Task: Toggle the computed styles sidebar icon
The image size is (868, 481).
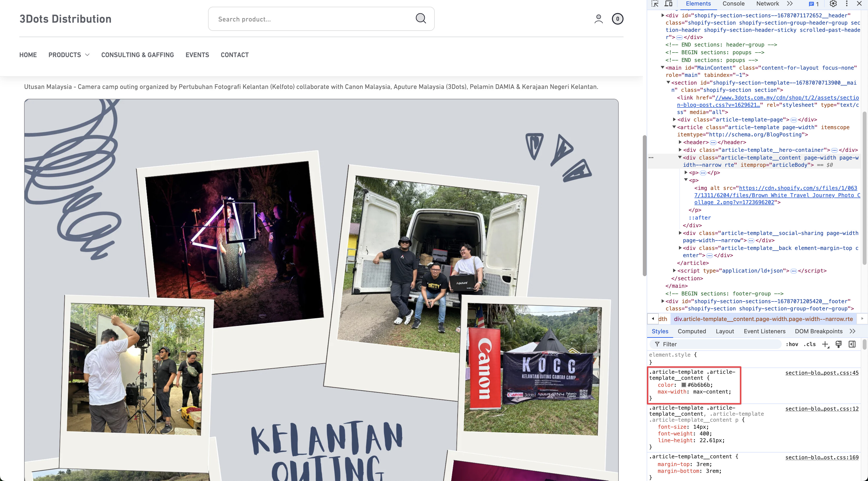Action: 852,344
